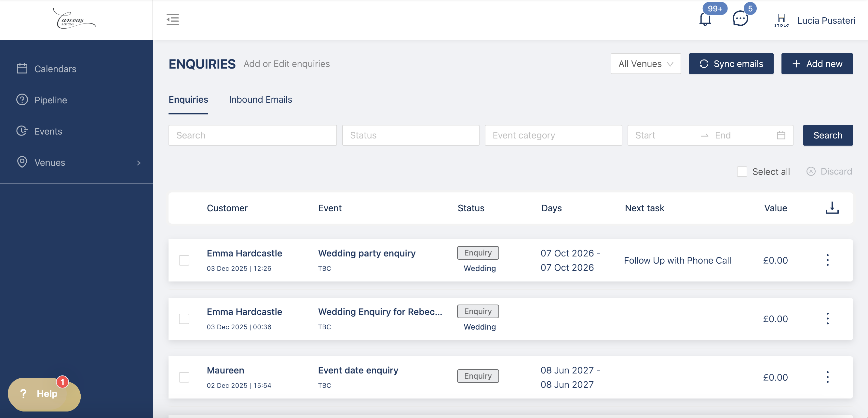The image size is (868, 418).
Task: Focus the Search text field
Action: pyautogui.click(x=252, y=135)
